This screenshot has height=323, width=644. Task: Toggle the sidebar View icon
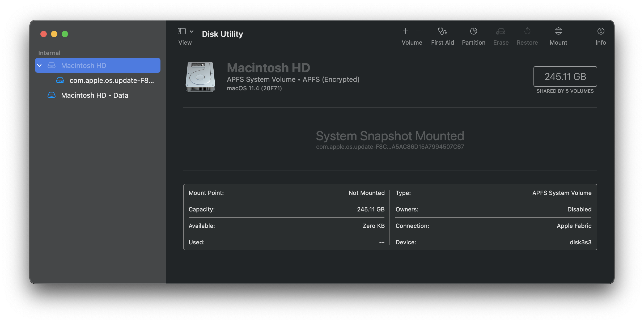click(x=182, y=31)
